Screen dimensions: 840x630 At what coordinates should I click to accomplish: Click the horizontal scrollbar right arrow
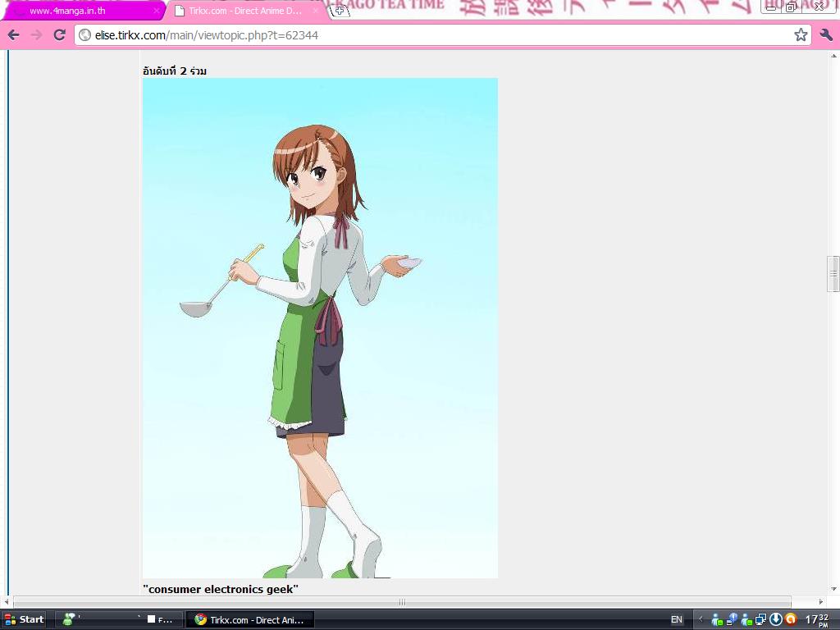point(820,602)
